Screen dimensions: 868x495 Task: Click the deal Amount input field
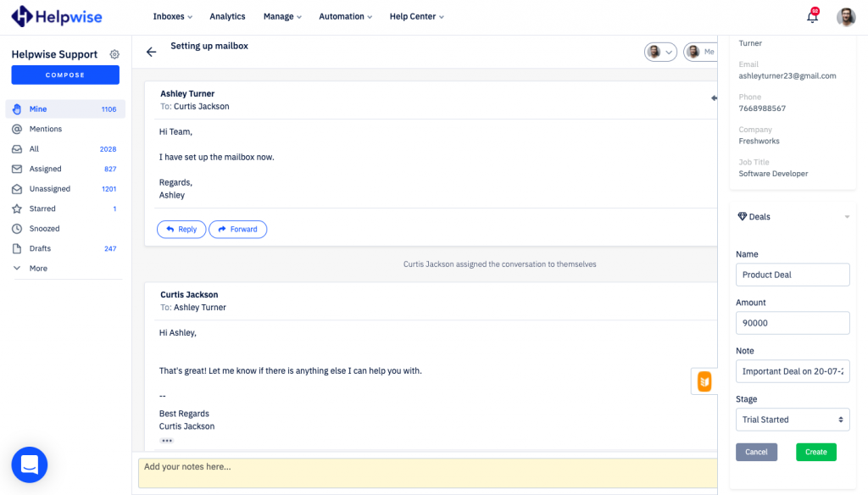[792, 323]
